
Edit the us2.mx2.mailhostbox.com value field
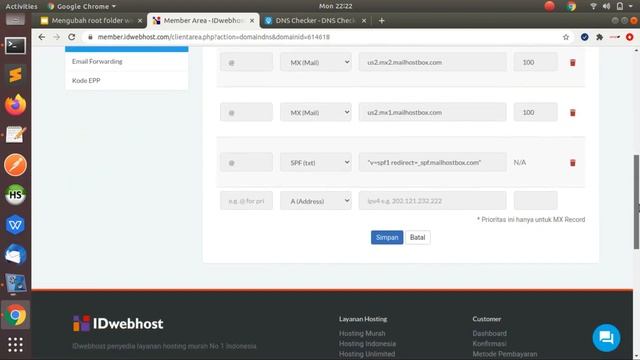432,62
